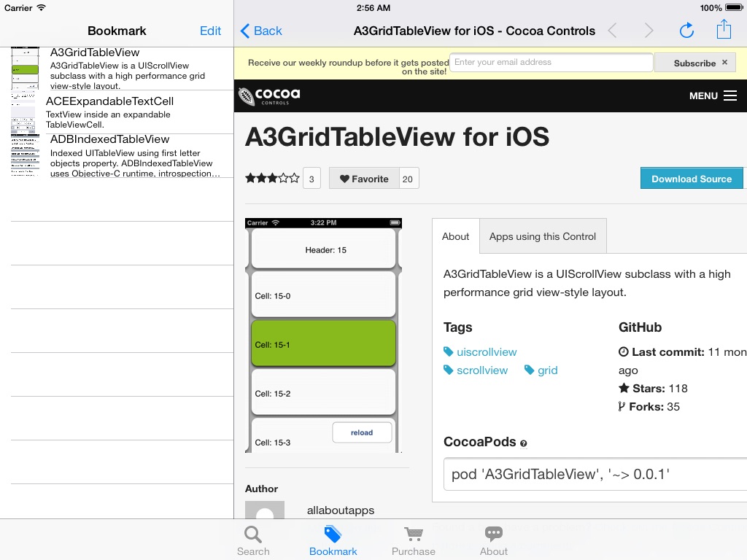Click the Cocoa Controls logo
This screenshot has height=560, width=747.
click(270, 96)
